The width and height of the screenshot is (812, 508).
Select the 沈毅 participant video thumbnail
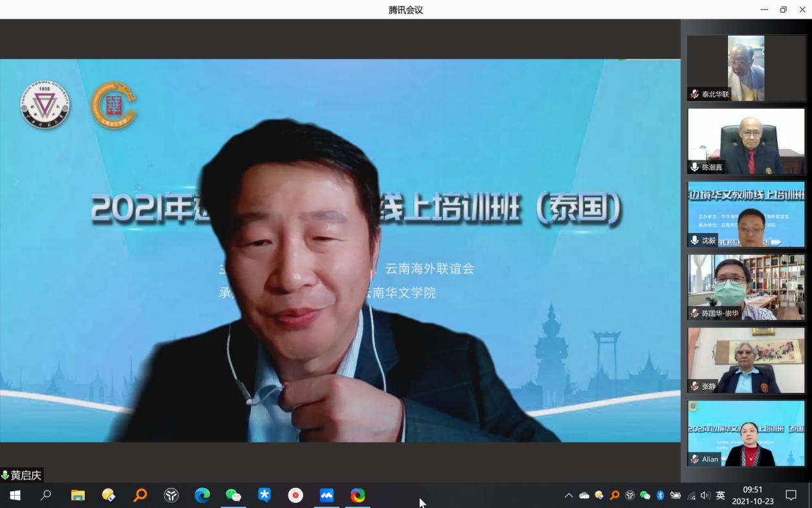point(746,214)
